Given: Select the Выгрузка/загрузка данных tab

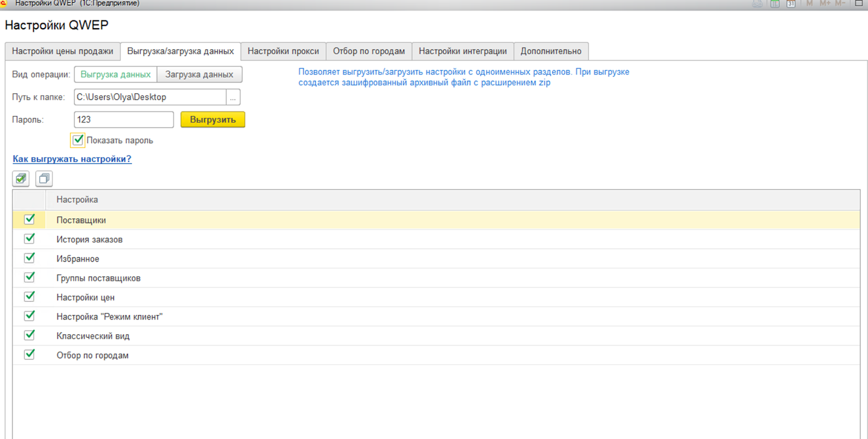Looking at the screenshot, I should tap(181, 51).
